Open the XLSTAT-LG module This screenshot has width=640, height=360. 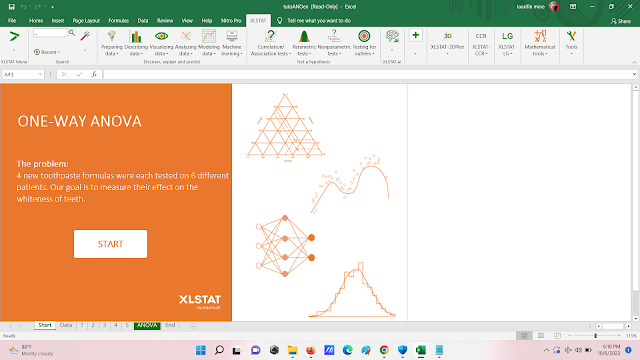pyautogui.click(x=507, y=43)
